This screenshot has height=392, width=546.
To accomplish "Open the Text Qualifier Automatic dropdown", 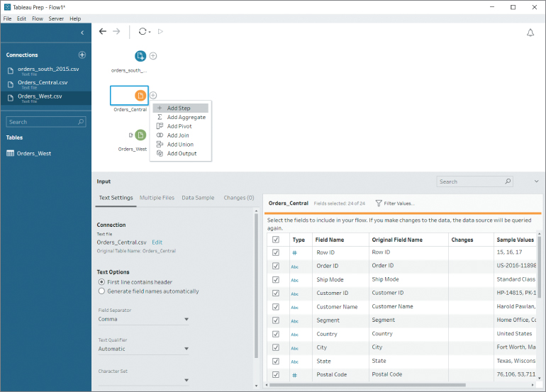I will pos(143,349).
